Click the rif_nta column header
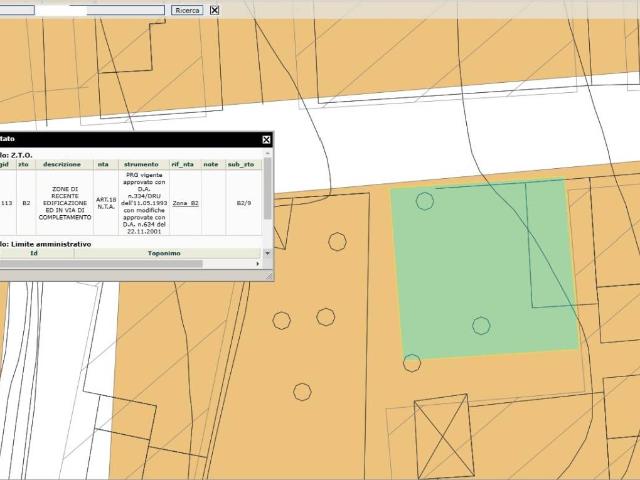 (x=182, y=164)
